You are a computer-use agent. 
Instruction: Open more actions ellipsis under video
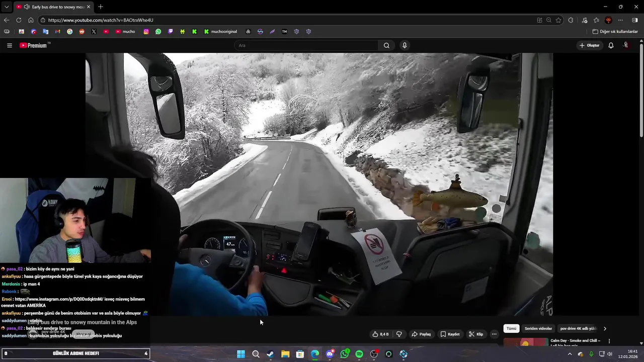point(494,334)
